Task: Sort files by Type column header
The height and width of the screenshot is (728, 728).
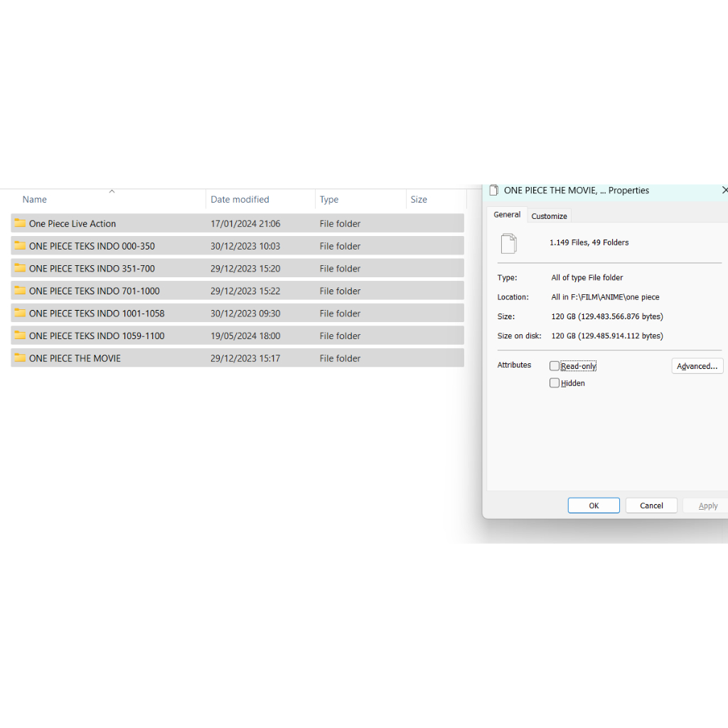Action: (x=329, y=200)
